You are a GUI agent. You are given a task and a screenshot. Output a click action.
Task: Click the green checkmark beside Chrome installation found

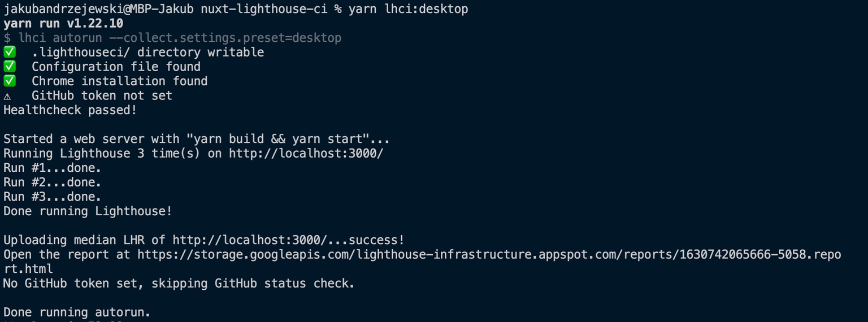(x=10, y=81)
